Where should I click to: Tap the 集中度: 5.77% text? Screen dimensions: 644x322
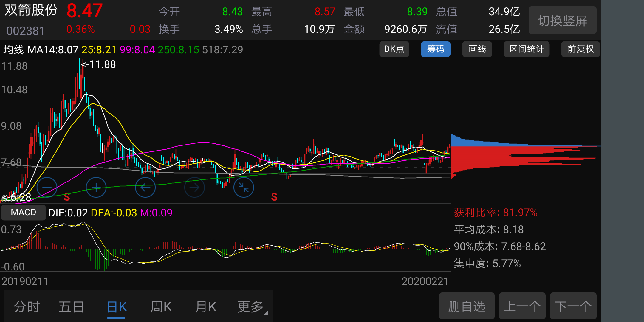tap(487, 263)
